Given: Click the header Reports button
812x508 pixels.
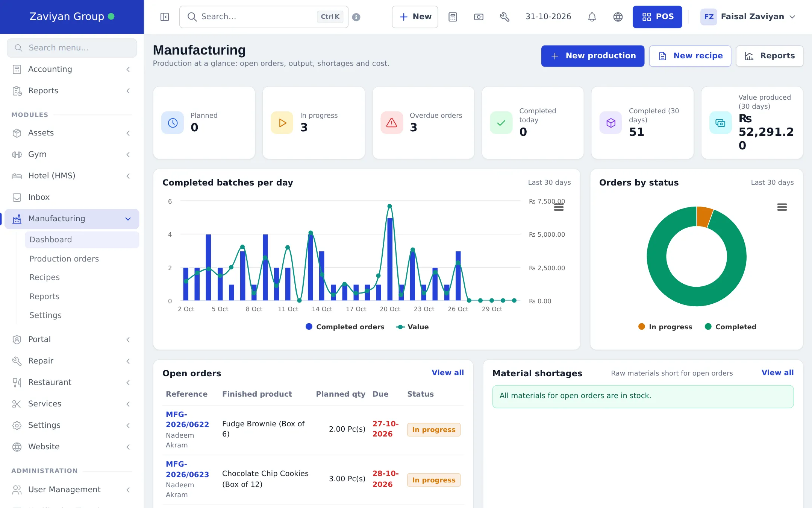Looking at the screenshot, I should pos(769,56).
